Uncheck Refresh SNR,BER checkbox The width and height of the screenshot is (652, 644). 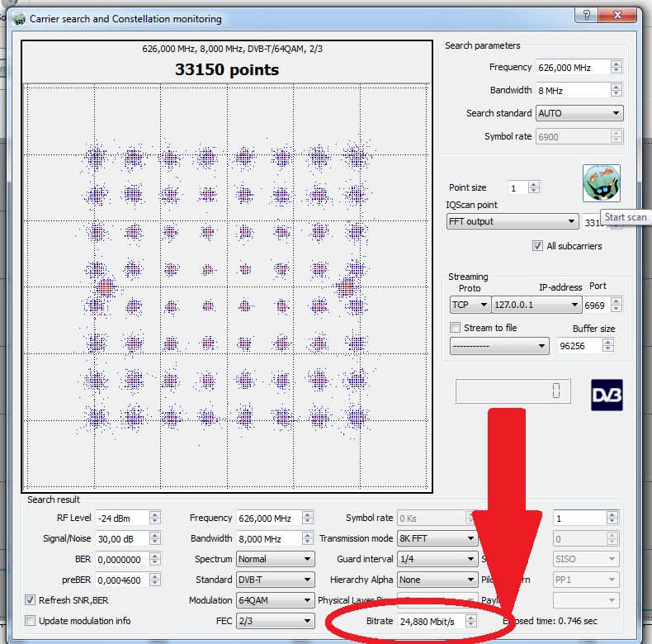30,600
